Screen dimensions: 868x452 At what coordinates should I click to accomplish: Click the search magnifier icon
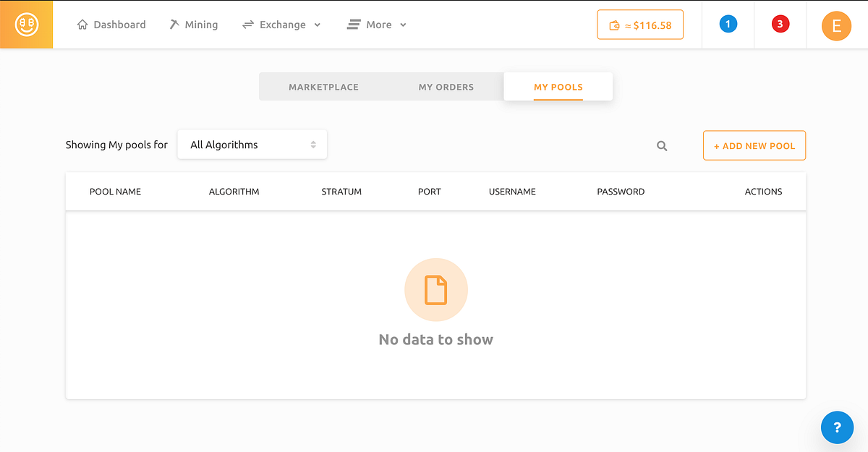point(661,145)
